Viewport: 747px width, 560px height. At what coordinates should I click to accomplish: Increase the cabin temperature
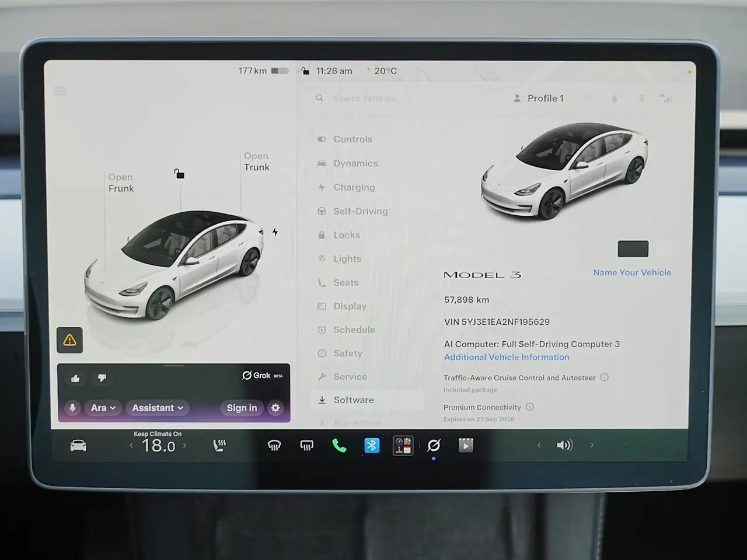(x=185, y=446)
